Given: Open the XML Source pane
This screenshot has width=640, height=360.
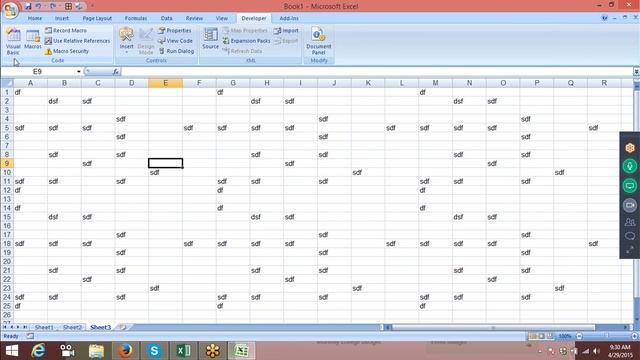Looking at the screenshot, I should [x=211, y=39].
